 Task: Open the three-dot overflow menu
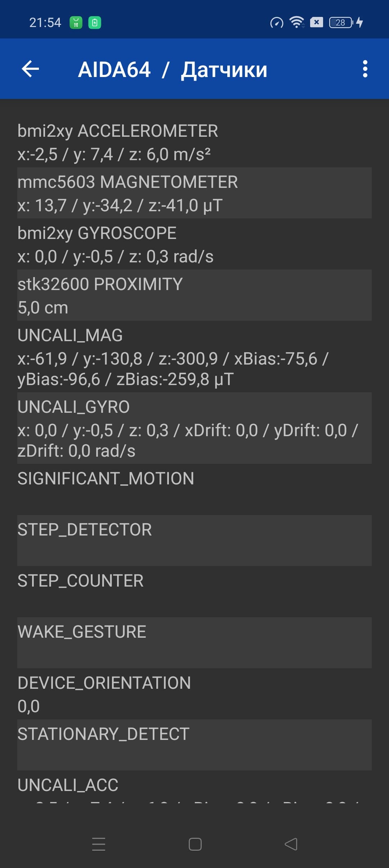coord(365,69)
